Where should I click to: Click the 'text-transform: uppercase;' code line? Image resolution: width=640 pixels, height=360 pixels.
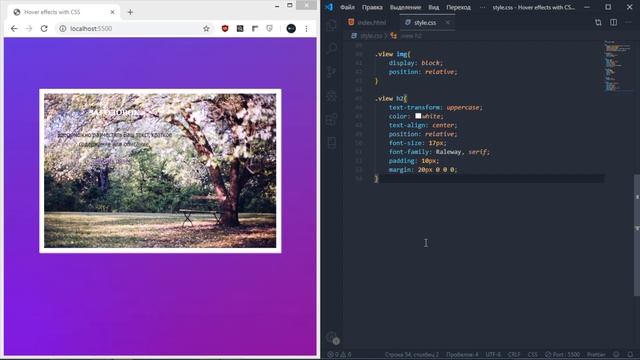point(436,107)
